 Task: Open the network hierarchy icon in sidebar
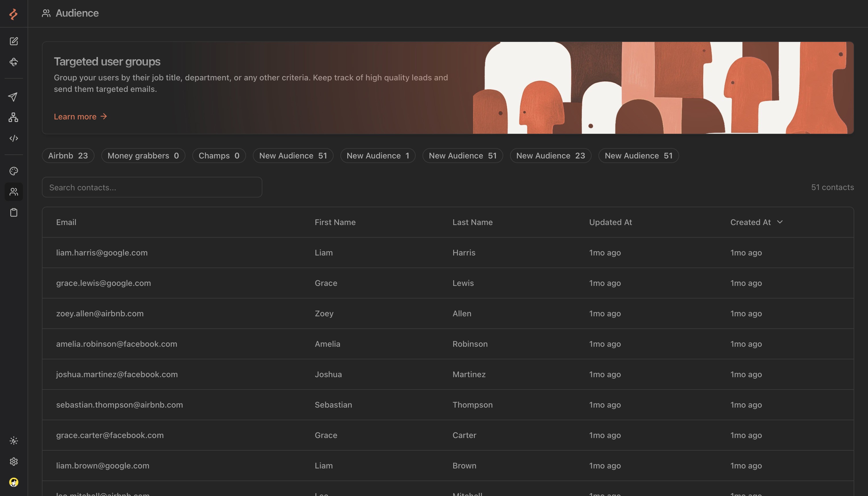point(13,117)
